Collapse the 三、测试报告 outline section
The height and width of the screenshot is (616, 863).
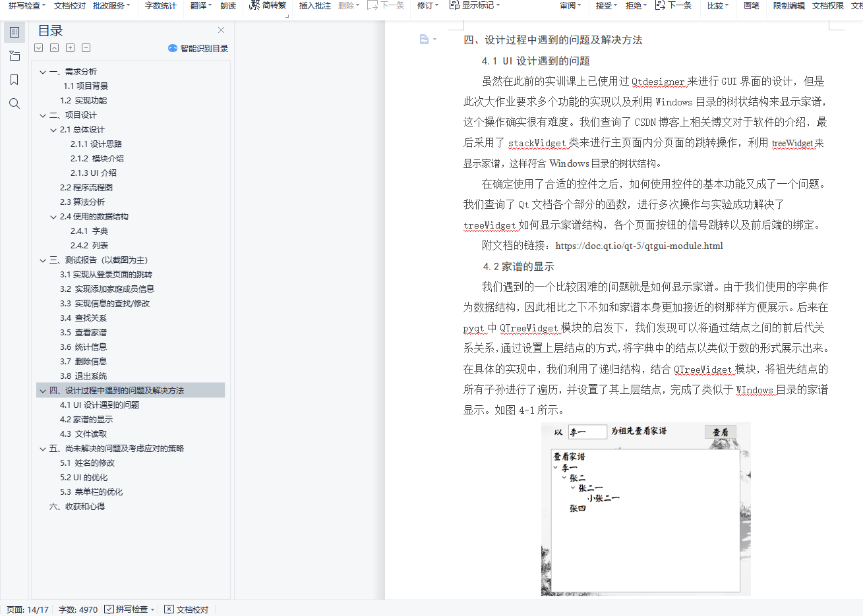click(x=43, y=260)
